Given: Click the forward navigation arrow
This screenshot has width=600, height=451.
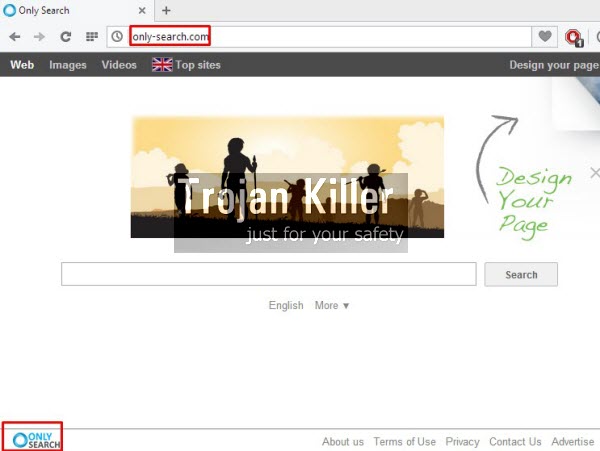Looking at the screenshot, I should click(x=39, y=37).
